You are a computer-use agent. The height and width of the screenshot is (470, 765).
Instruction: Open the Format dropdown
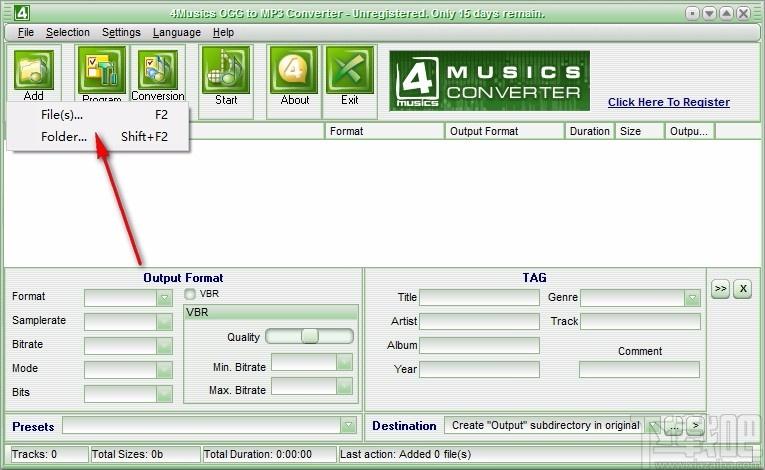tap(165, 298)
